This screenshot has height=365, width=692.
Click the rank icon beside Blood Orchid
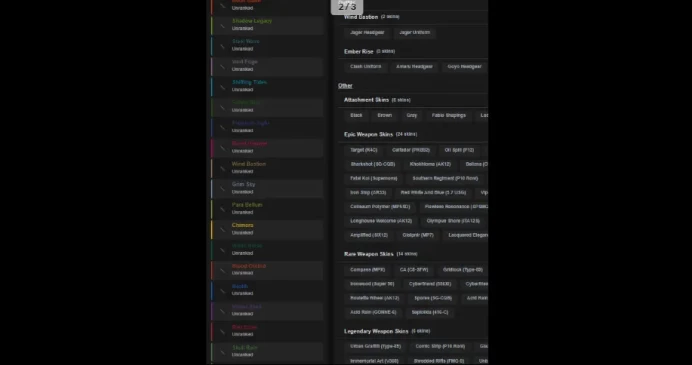click(x=223, y=271)
